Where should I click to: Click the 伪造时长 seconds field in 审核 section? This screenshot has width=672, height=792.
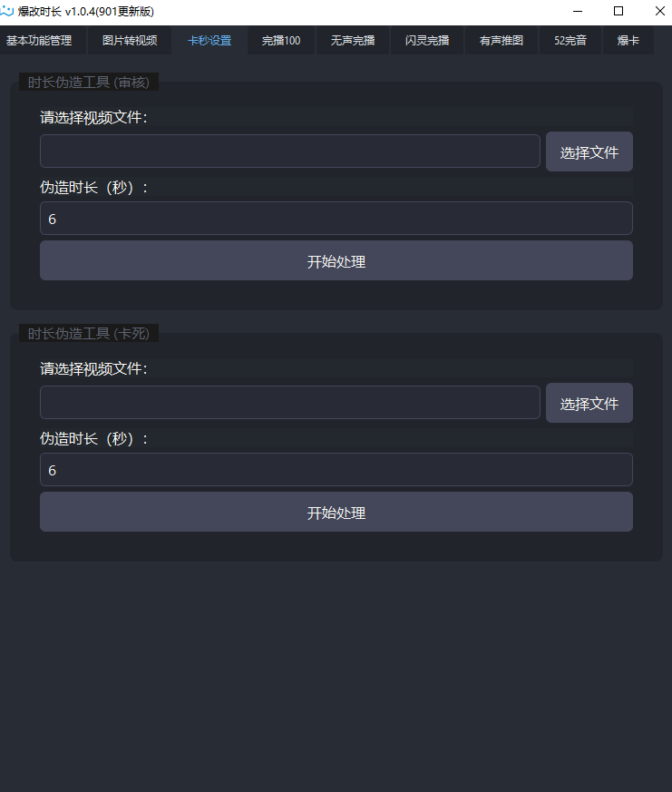click(x=336, y=219)
